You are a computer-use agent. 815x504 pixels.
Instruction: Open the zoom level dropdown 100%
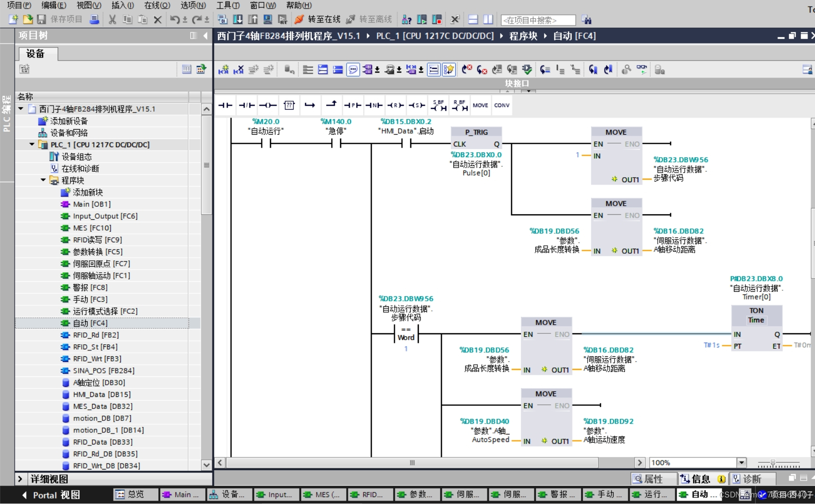pos(742,462)
